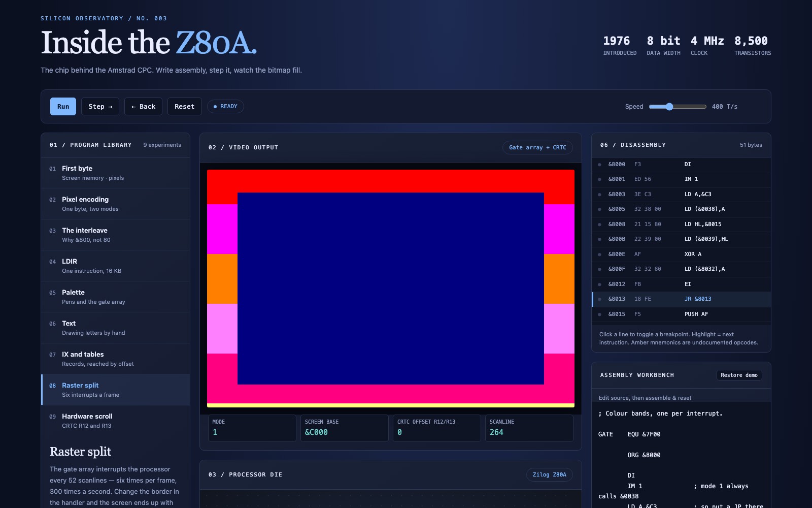Image resolution: width=812 pixels, height=508 pixels.
Task: Click the 51 bytes label
Action: (751, 145)
